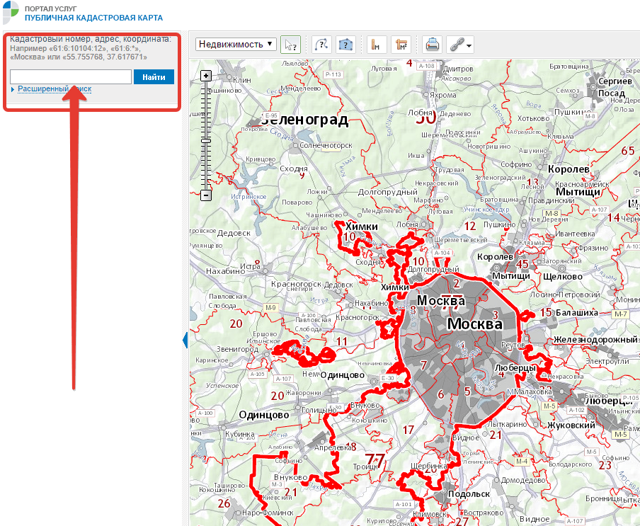640x526 pixels.
Task: Click the Фрязино label on the map
Action: click(591, 248)
